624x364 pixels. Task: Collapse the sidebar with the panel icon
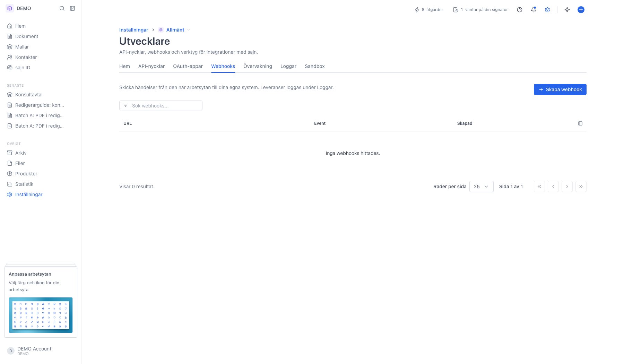[72, 8]
